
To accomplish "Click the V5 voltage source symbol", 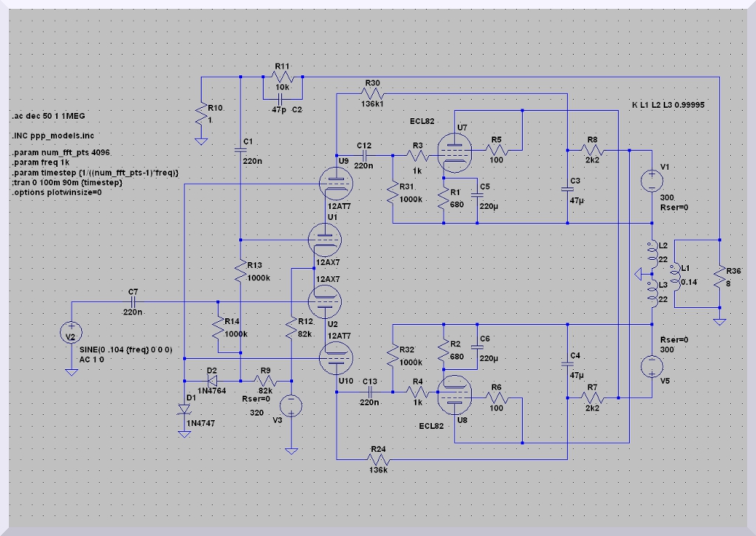I will click(652, 365).
